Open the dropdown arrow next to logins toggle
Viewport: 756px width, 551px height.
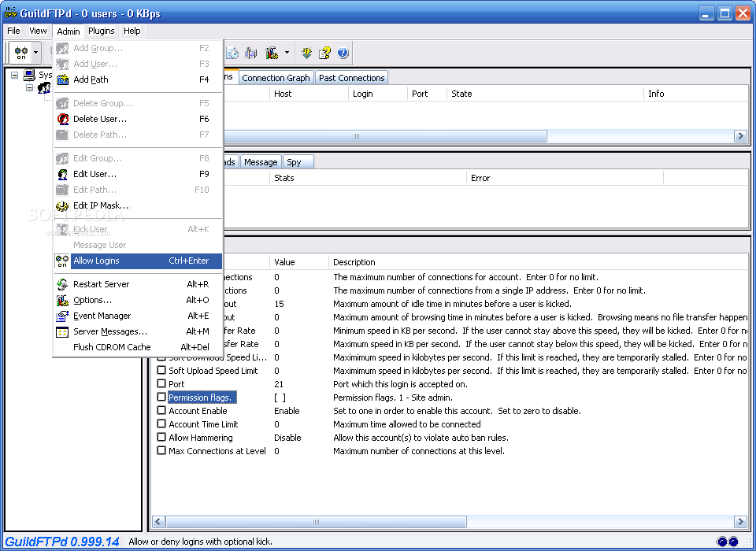pyautogui.click(x=36, y=53)
